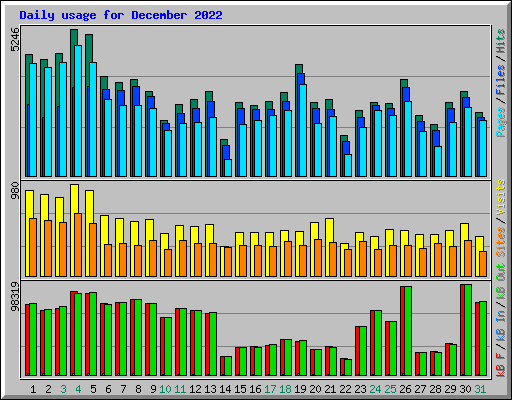
Task: Click day label 26 on the x-axis
Action: click(x=405, y=389)
